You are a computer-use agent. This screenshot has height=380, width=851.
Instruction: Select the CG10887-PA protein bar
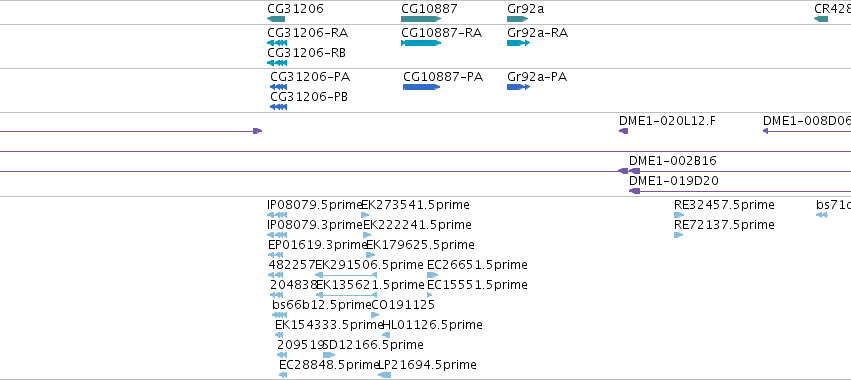click(422, 87)
